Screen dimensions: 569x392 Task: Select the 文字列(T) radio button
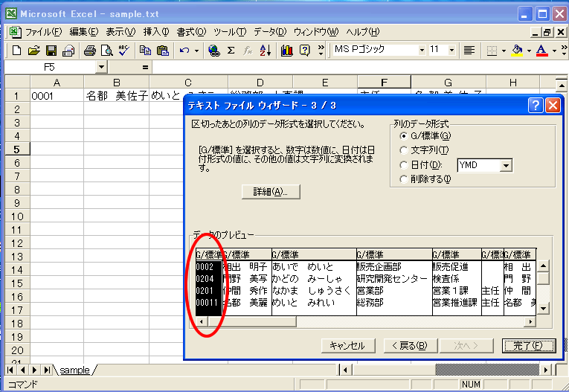403,150
